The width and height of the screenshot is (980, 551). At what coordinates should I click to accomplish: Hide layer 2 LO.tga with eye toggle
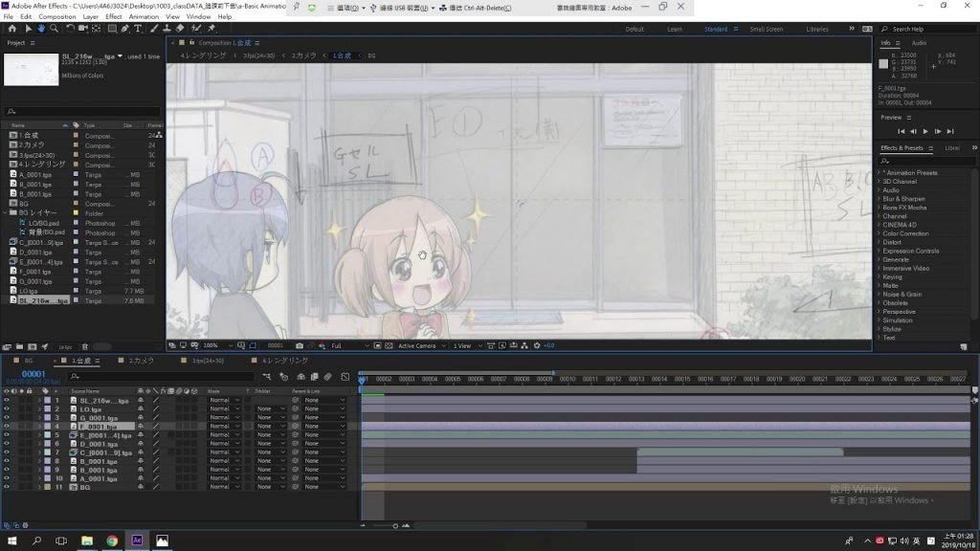[x=7, y=409]
